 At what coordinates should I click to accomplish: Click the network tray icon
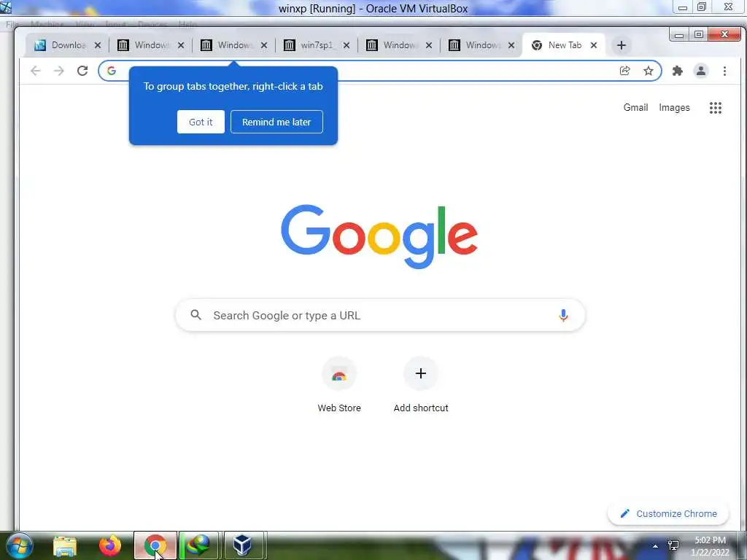click(673, 545)
